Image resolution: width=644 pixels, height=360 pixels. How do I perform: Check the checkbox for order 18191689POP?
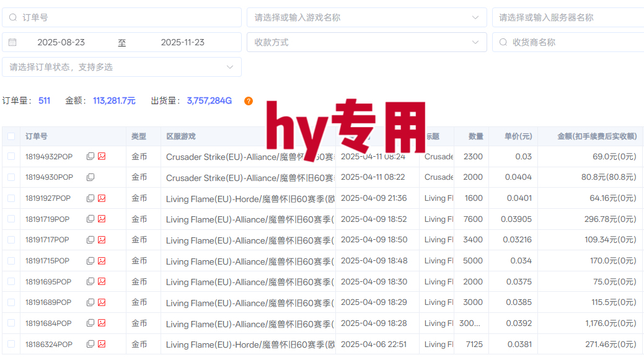click(11, 302)
